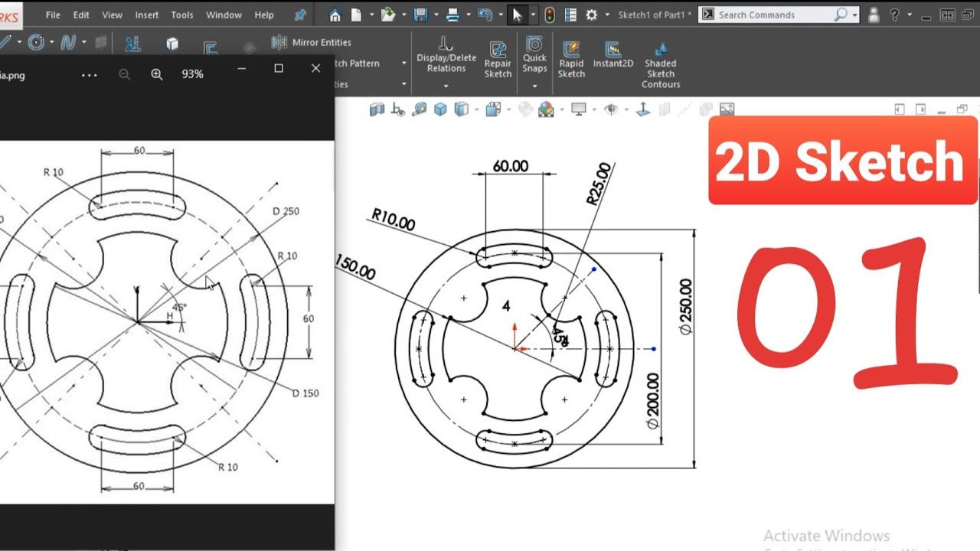
Task: Click the 93% zoom level in the image viewer
Action: pyautogui.click(x=192, y=74)
